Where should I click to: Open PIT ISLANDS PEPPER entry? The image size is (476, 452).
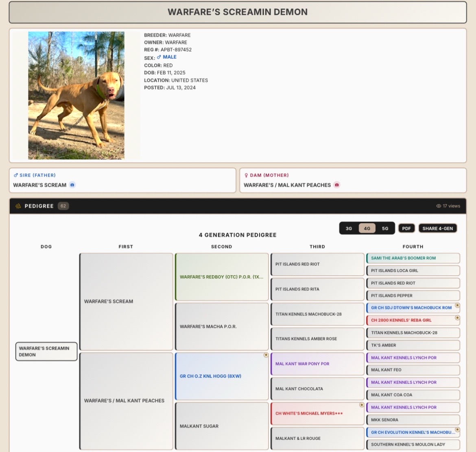point(413,296)
